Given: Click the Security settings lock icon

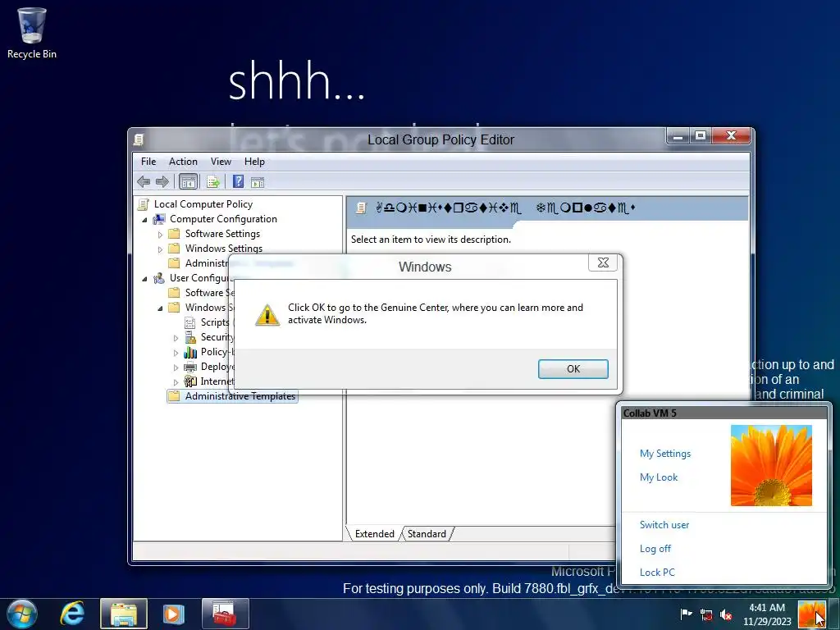Looking at the screenshot, I should click(190, 337).
